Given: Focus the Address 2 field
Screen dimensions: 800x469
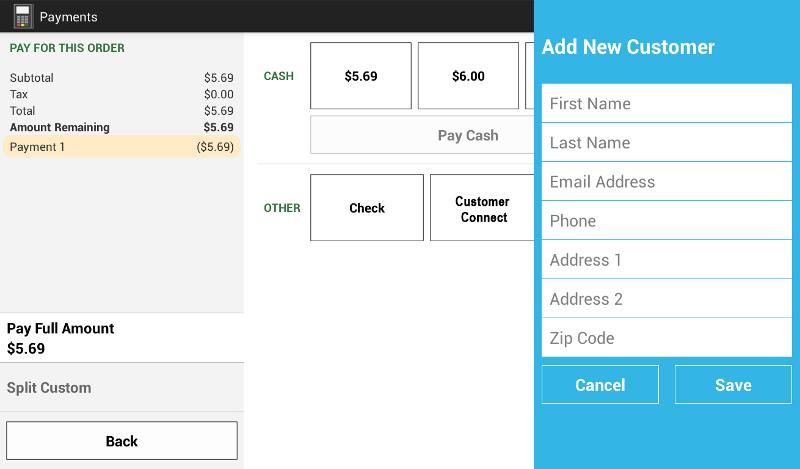Looking at the screenshot, I should click(x=667, y=299).
